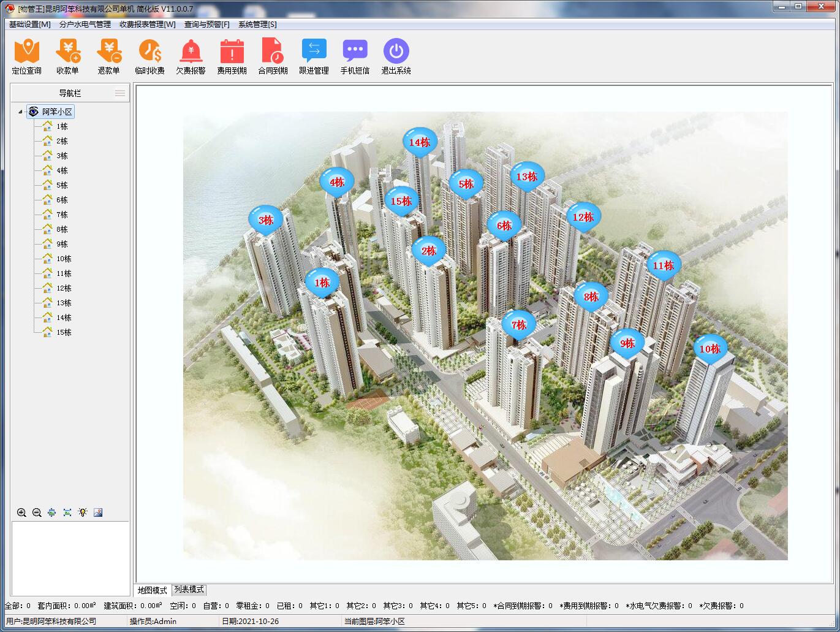Select 10栋 in the navigation tree
Screen dimensions: 840x632
click(64, 259)
